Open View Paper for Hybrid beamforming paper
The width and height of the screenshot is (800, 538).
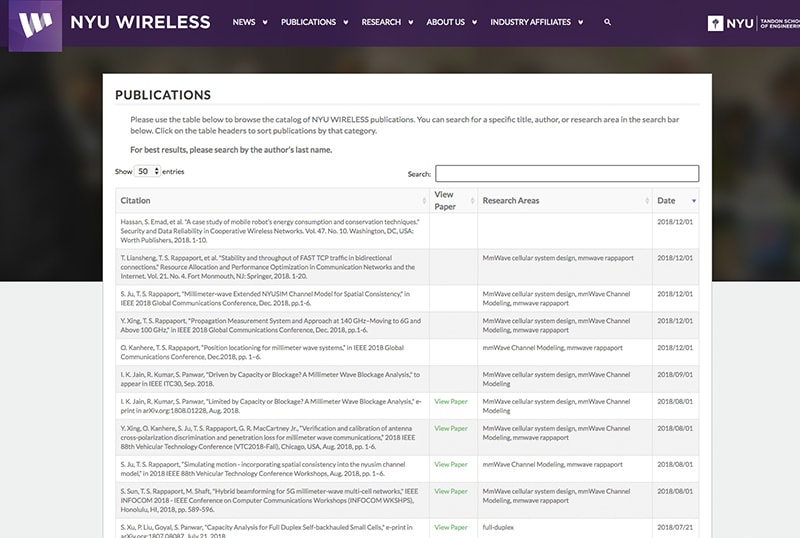coord(450,492)
